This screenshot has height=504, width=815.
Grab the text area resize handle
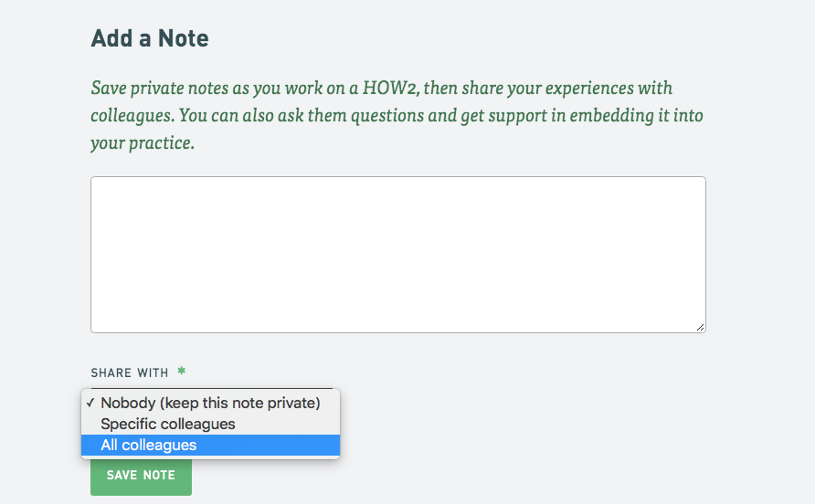tap(700, 328)
